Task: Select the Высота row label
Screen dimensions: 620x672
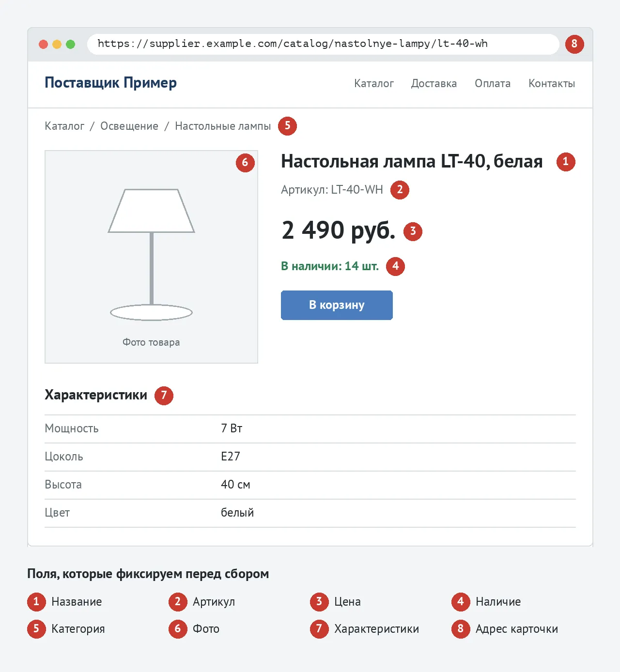Action: [63, 485]
